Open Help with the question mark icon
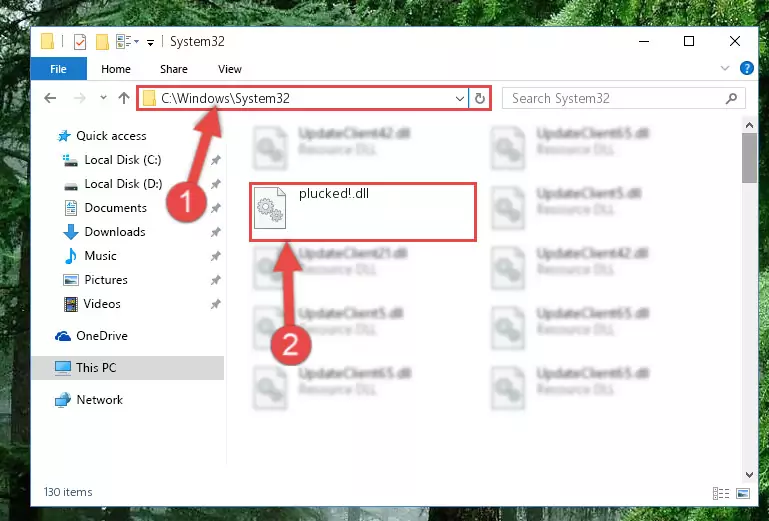Image resolution: width=769 pixels, height=521 pixels. pyautogui.click(x=746, y=68)
